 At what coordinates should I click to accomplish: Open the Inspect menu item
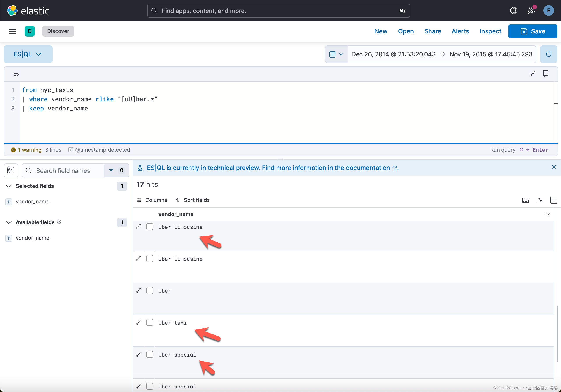point(490,31)
